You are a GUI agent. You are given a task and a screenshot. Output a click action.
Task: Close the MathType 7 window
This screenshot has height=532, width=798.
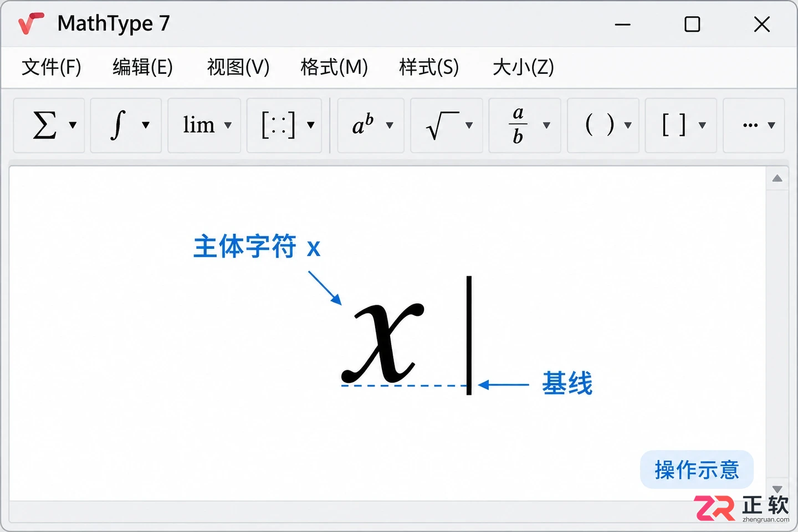(762, 24)
